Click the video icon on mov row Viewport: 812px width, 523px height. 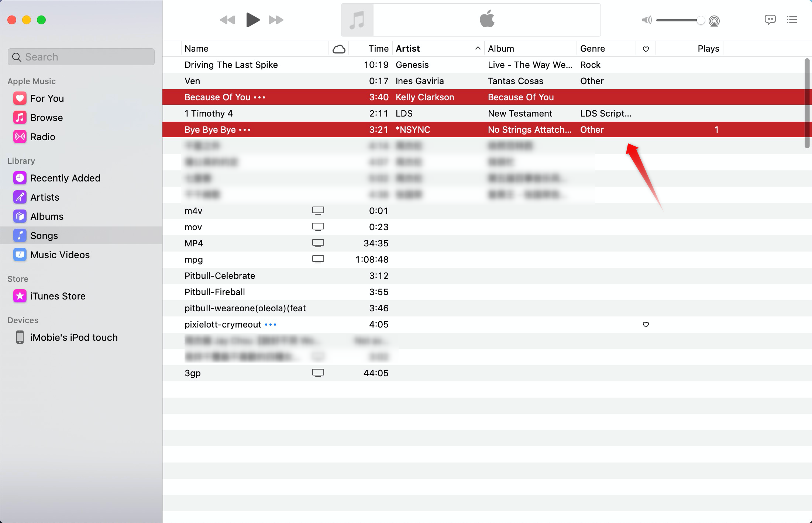318,227
